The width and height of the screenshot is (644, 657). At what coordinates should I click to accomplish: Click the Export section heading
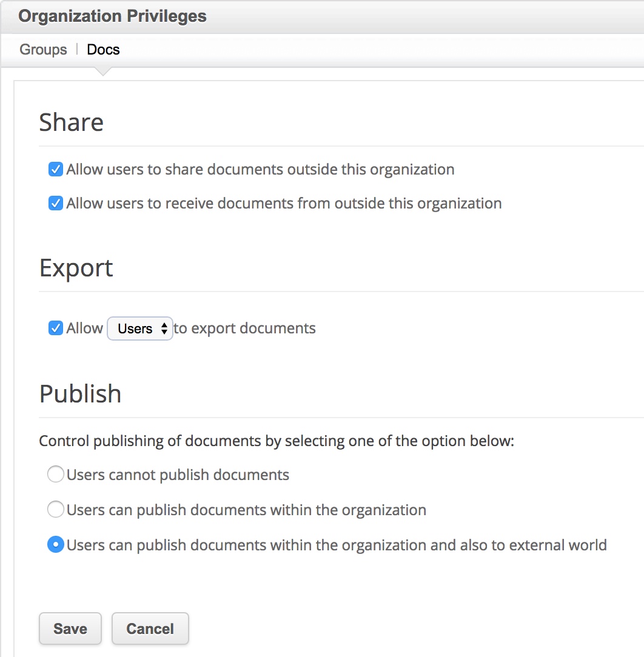coord(76,268)
